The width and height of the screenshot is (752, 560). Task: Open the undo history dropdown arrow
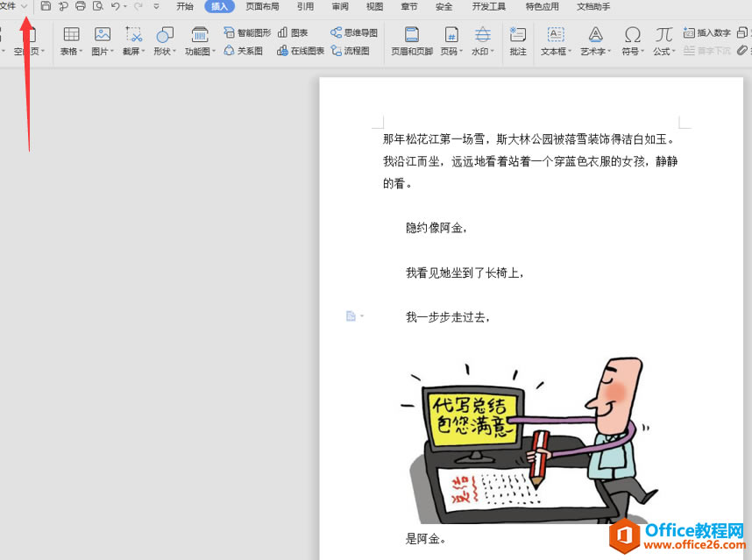pos(125,7)
